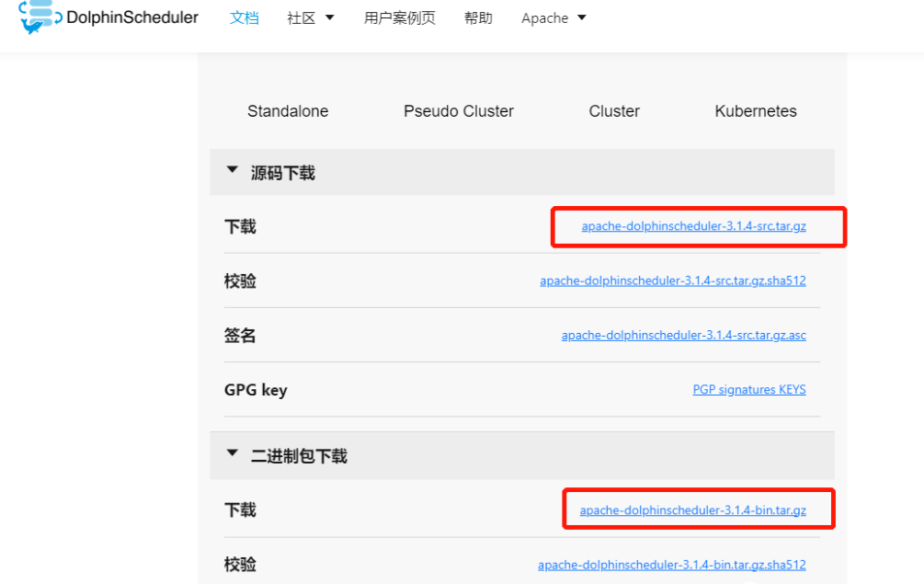Click the 源码下载 disclosure triangle
The image size is (924, 584).
pyautogui.click(x=232, y=170)
